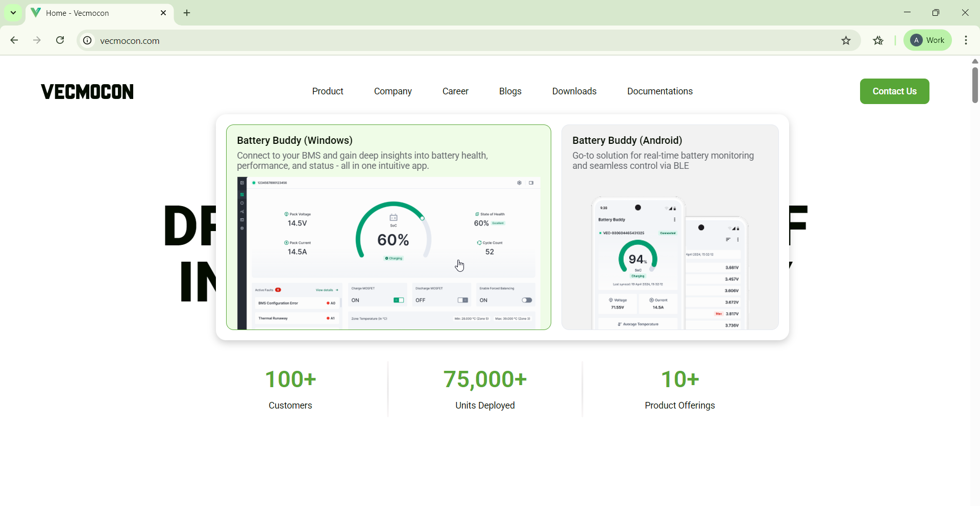The image size is (980, 506).
Task: Open the favorites list icon
Action: click(x=878, y=41)
